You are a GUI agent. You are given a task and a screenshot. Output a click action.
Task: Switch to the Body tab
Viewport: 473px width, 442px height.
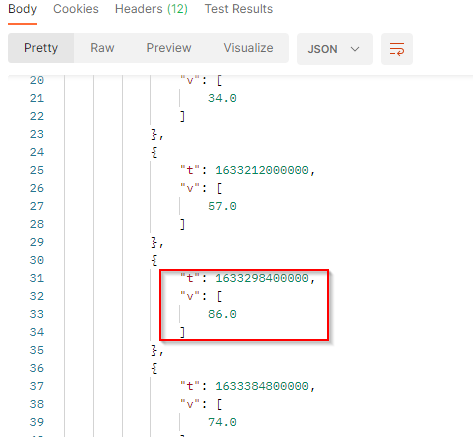point(22,9)
